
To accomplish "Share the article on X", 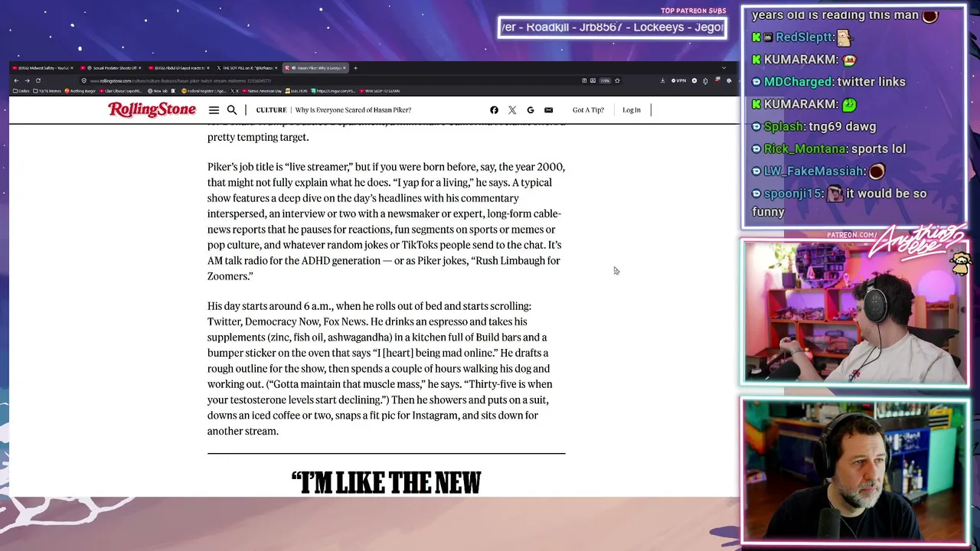I will [x=512, y=110].
